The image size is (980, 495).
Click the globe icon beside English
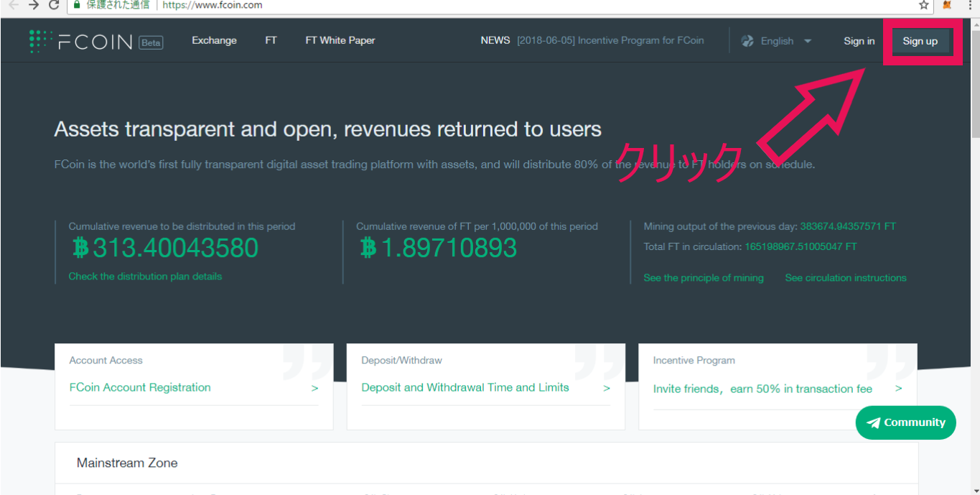[x=747, y=41]
